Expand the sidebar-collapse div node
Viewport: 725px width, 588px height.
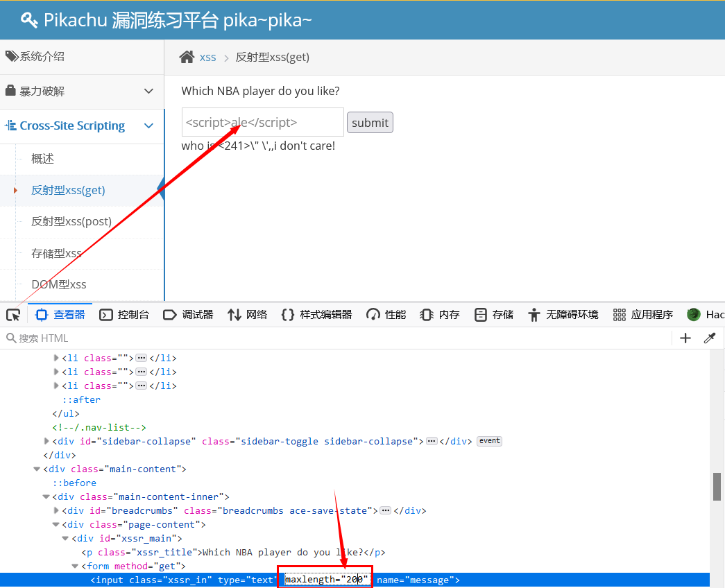[x=46, y=441]
